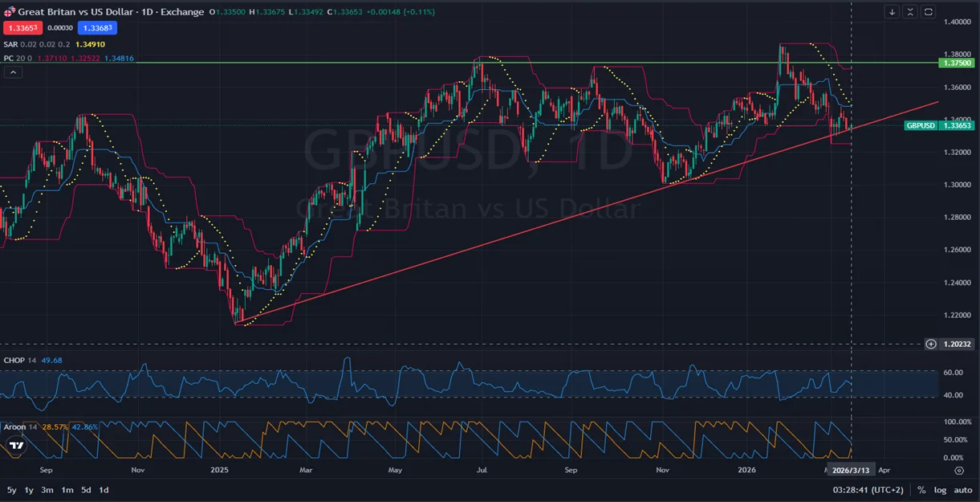Click the Great Britain flag symbol icon
The width and height of the screenshot is (980, 502).
click(x=9, y=11)
